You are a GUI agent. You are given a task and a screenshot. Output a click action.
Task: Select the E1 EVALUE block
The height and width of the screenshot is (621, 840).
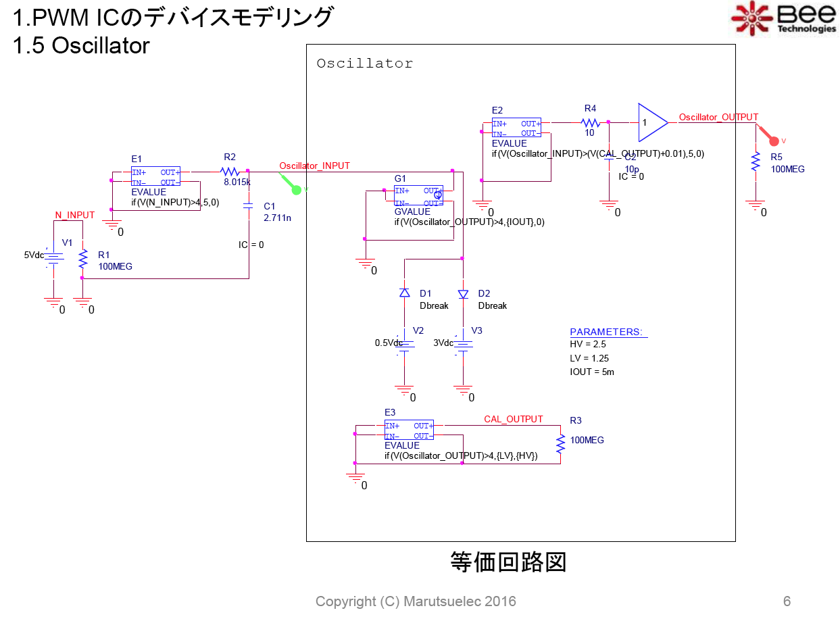point(155,177)
